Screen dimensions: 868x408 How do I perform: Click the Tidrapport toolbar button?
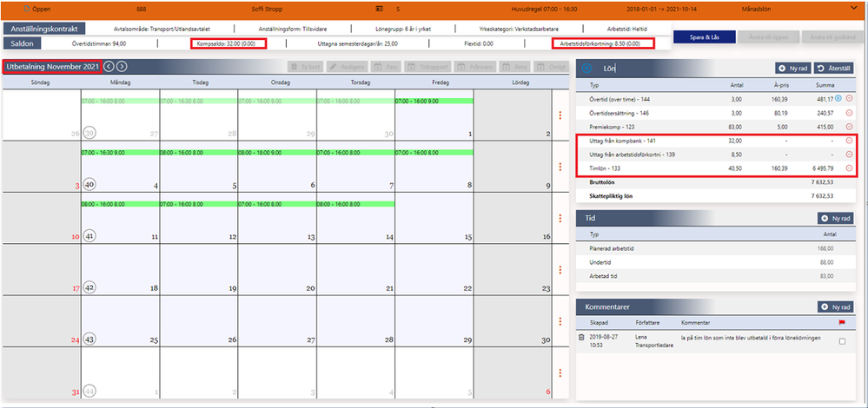click(x=427, y=66)
